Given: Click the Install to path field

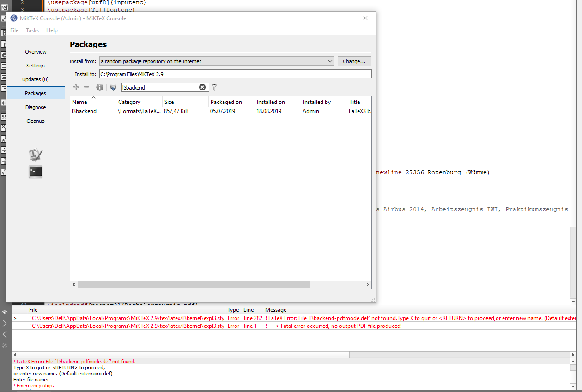Looking at the screenshot, I should coord(235,74).
